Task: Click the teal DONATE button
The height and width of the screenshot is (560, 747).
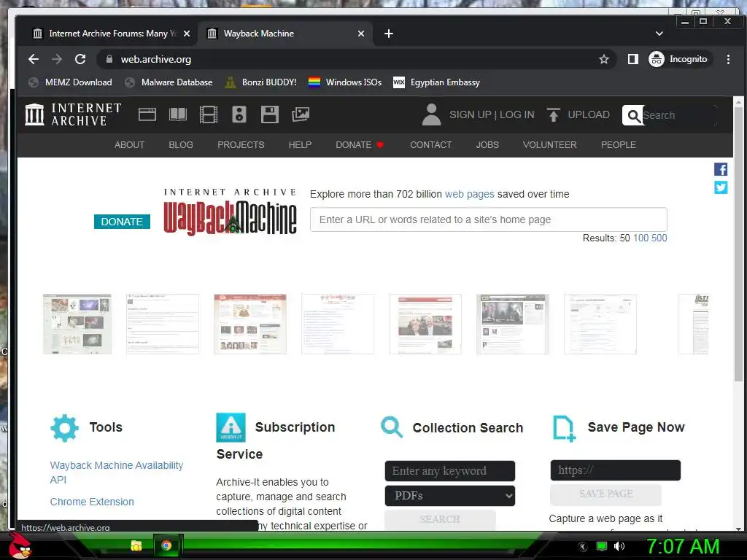Action: 122,222
